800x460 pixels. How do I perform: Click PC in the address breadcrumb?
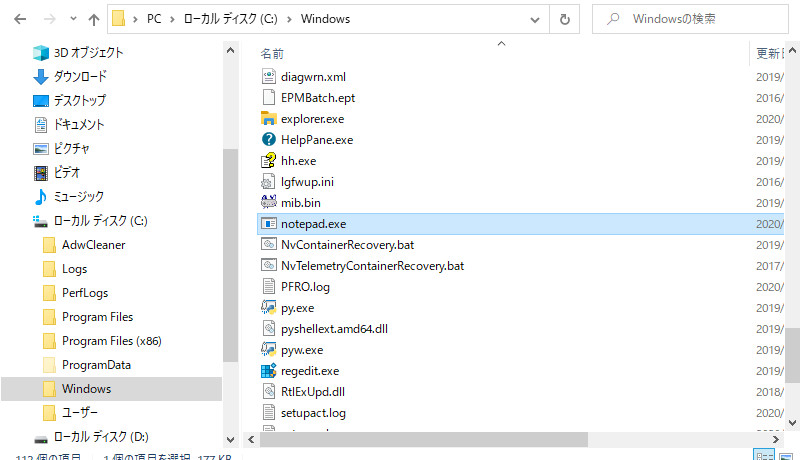(154, 19)
